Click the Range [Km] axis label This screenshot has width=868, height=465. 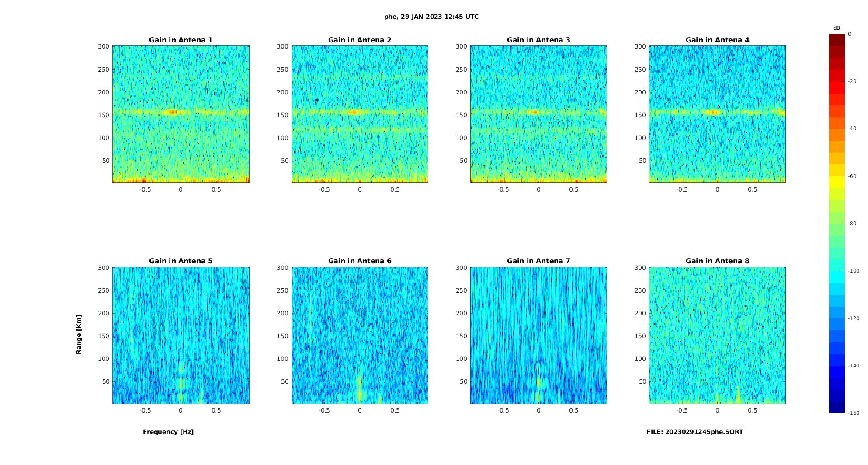[79, 334]
